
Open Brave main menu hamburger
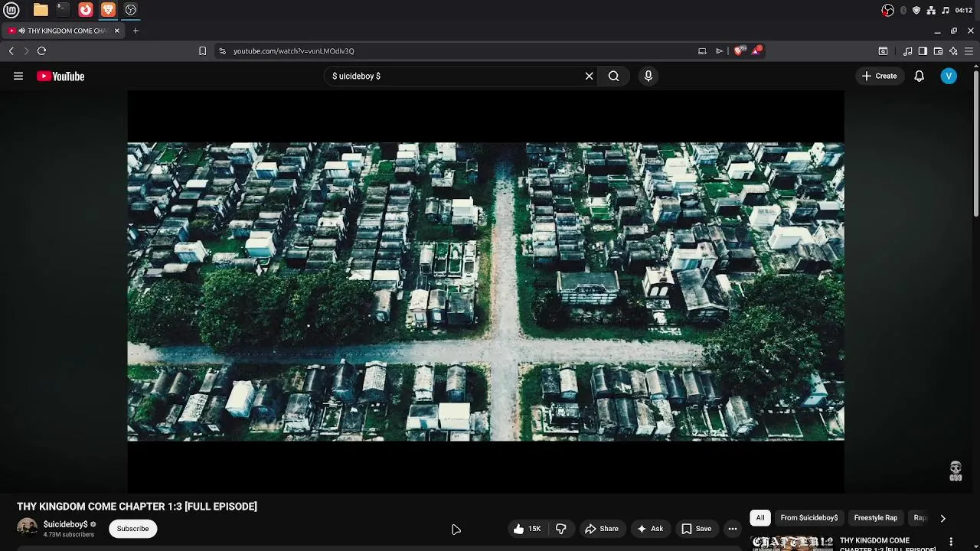(x=969, y=51)
